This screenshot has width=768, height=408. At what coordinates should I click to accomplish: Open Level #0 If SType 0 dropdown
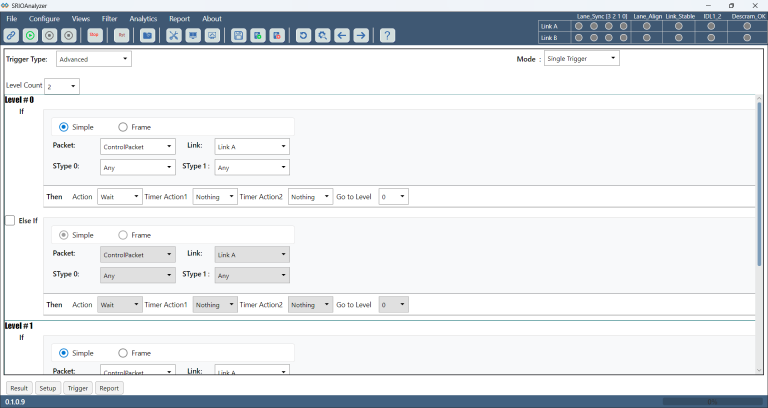coord(138,168)
